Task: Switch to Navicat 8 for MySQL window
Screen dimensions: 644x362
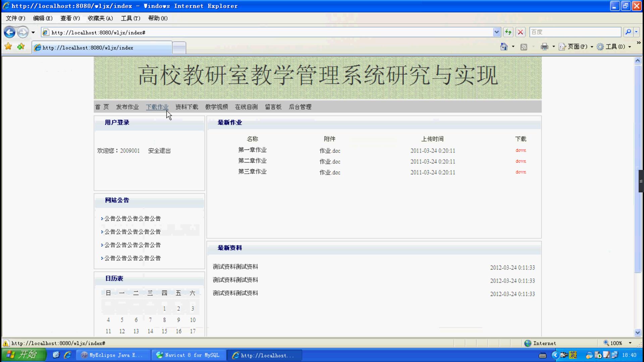Action: 188,355
